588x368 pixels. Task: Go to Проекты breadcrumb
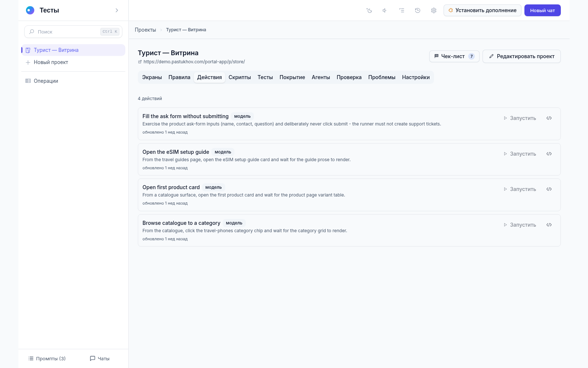pos(145,30)
